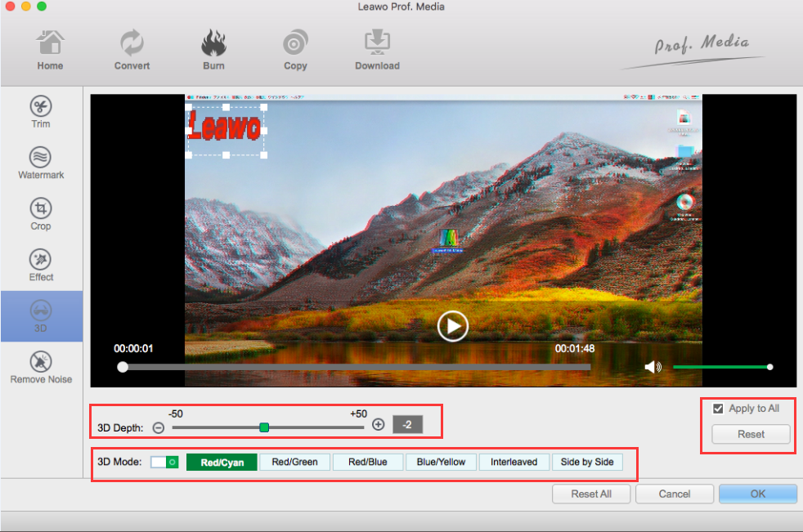Screen dimensions: 803x532
Task: Select the Watermark tool
Action: (41, 163)
